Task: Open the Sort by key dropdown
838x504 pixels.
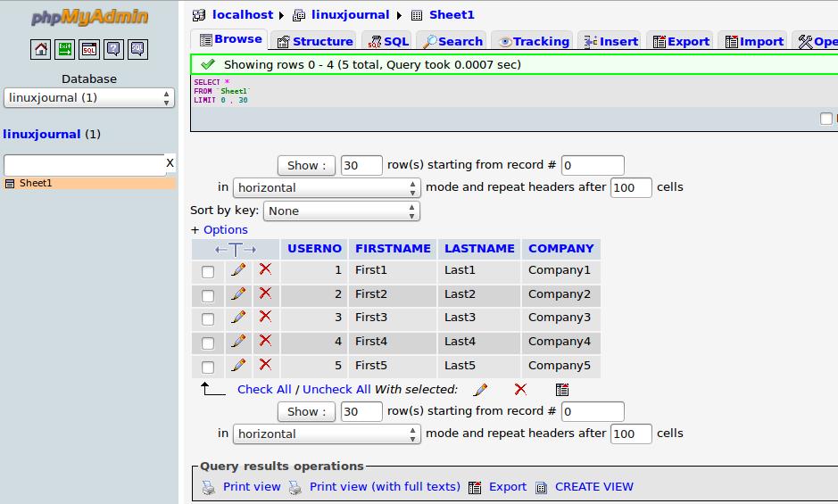Action: click(x=342, y=211)
